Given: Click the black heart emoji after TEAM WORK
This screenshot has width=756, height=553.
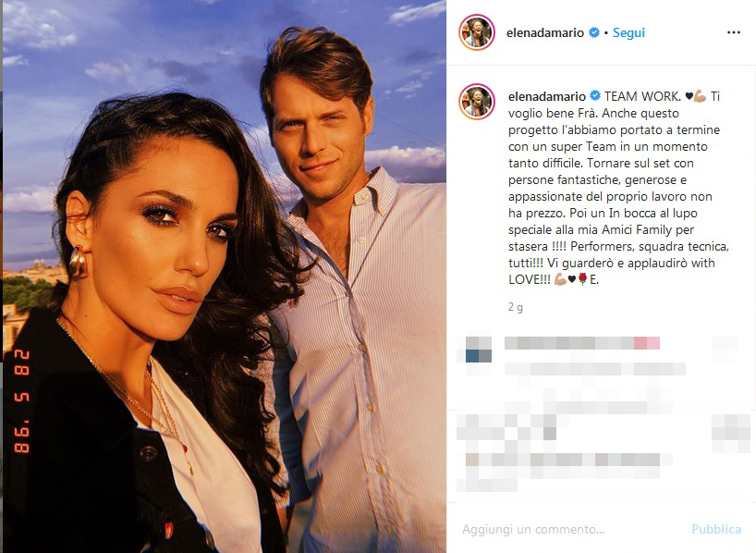Looking at the screenshot, I should pyautogui.click(x=689, y=96).
